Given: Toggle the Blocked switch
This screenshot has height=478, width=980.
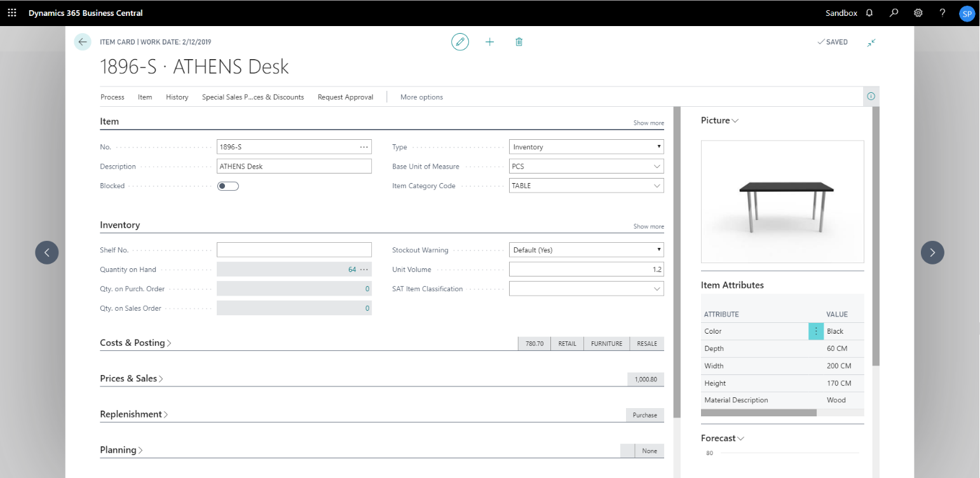Looking at the screenshot, I should [x=228, y=186].
